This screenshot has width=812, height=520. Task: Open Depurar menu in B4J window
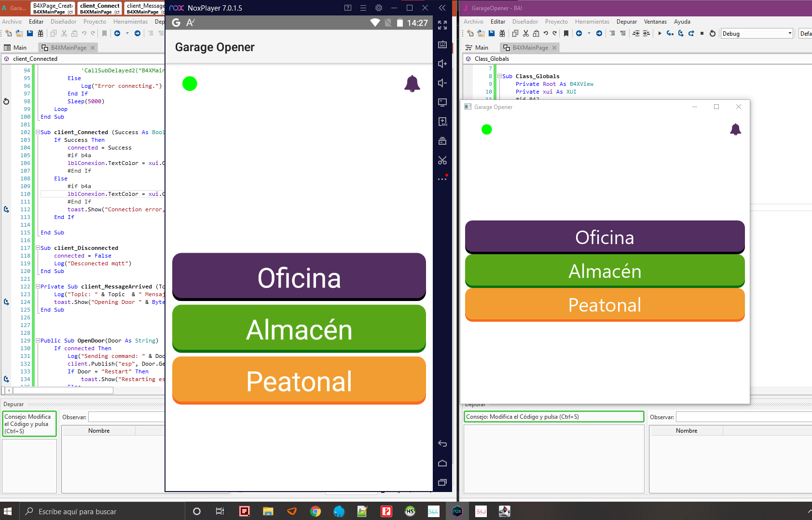[627, 22]
